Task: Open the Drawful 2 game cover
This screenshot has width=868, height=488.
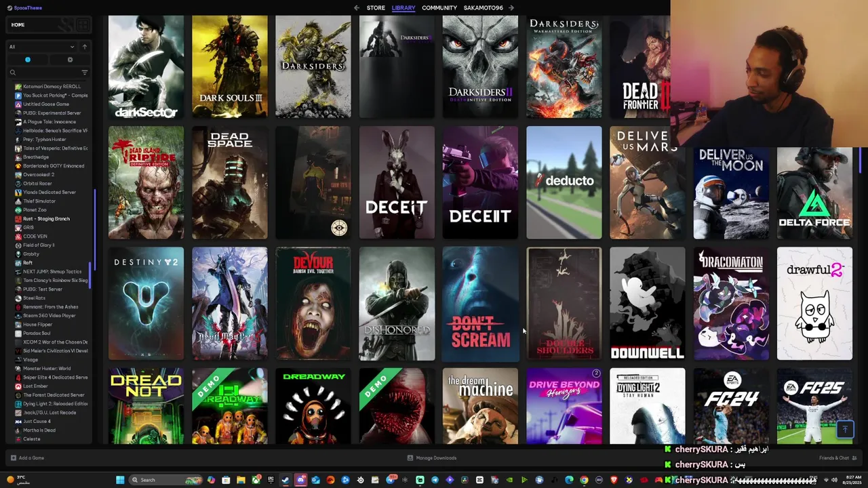Action: [x=814, y=304]
